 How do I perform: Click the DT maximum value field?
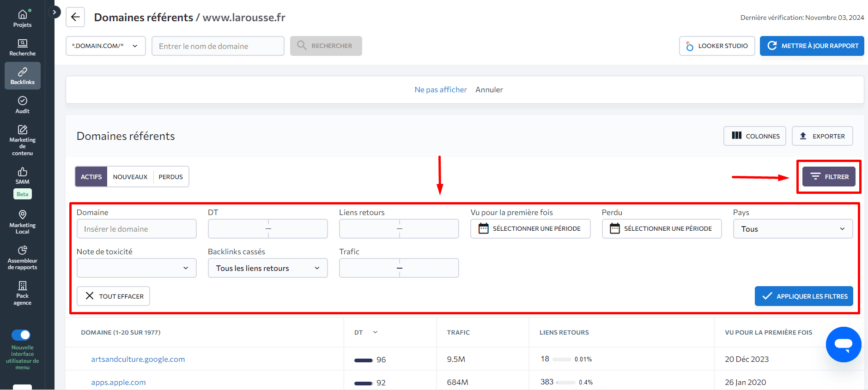tap(298, 229)
